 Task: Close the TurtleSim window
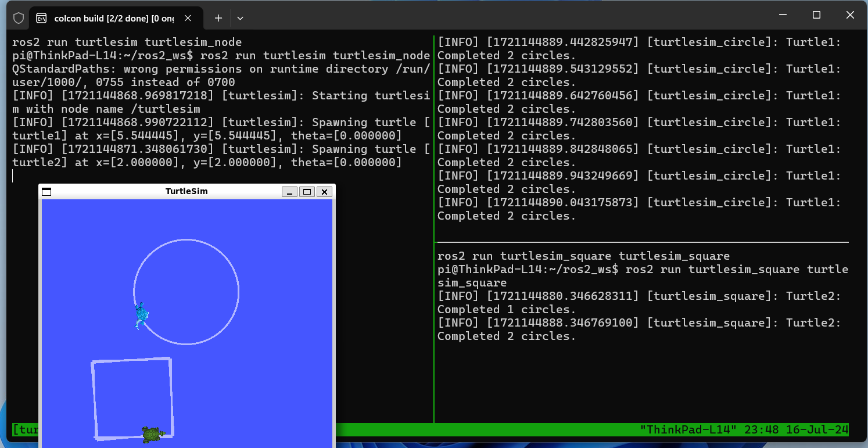tap(324, 192)
